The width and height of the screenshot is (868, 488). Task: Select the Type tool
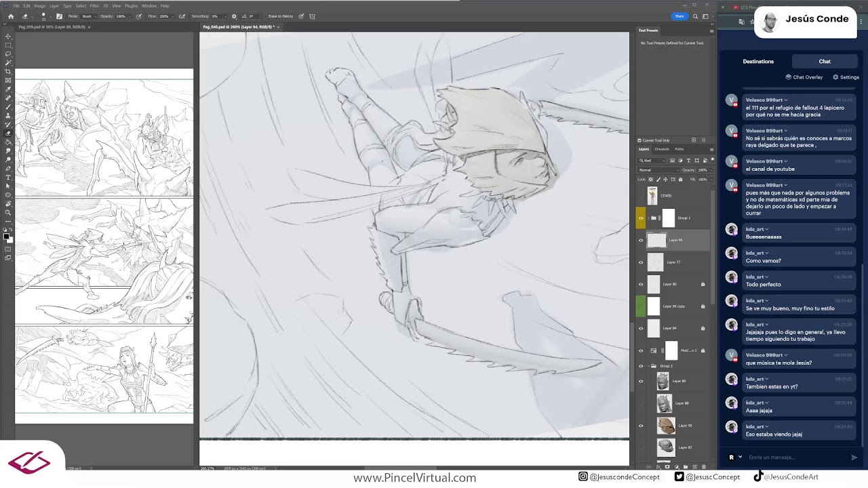pos(8,178)
